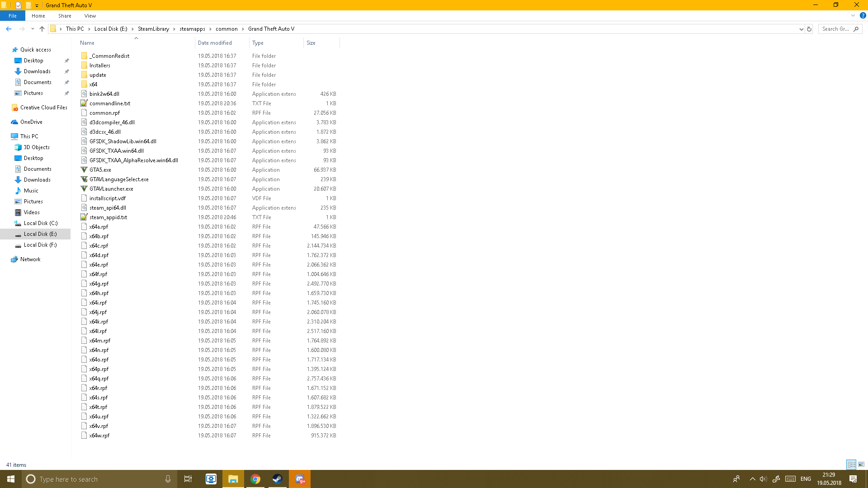Viewport: 868px width, 488px height.
Task: Click the commandline.txt file icon
Action: tap(84, 103)
